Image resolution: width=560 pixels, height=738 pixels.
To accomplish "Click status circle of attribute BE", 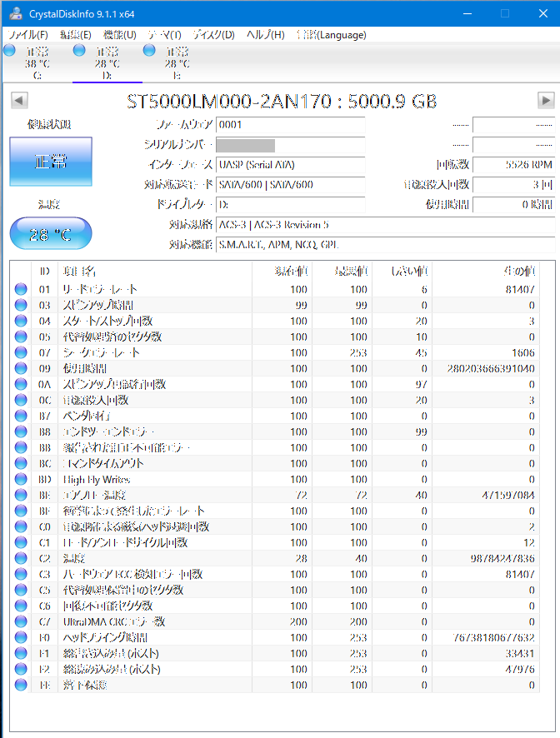I will 21,495.
